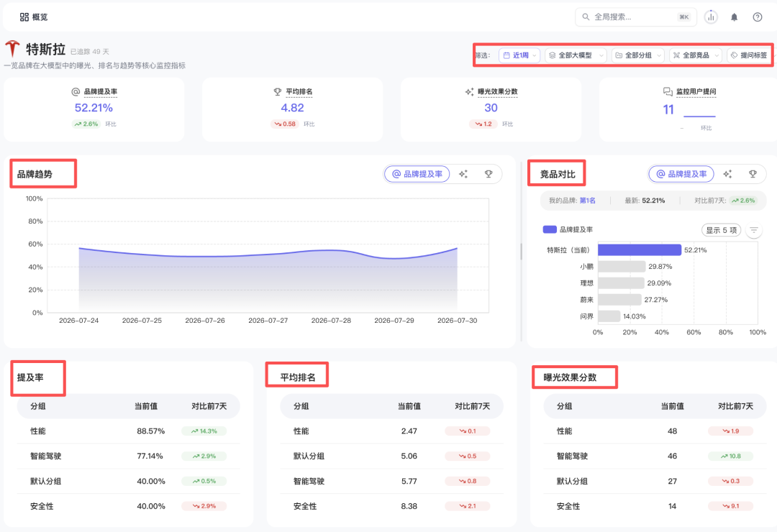Click the filter lines icon in 竞品对比
777x532 pixels.
[x=754, y=230]
